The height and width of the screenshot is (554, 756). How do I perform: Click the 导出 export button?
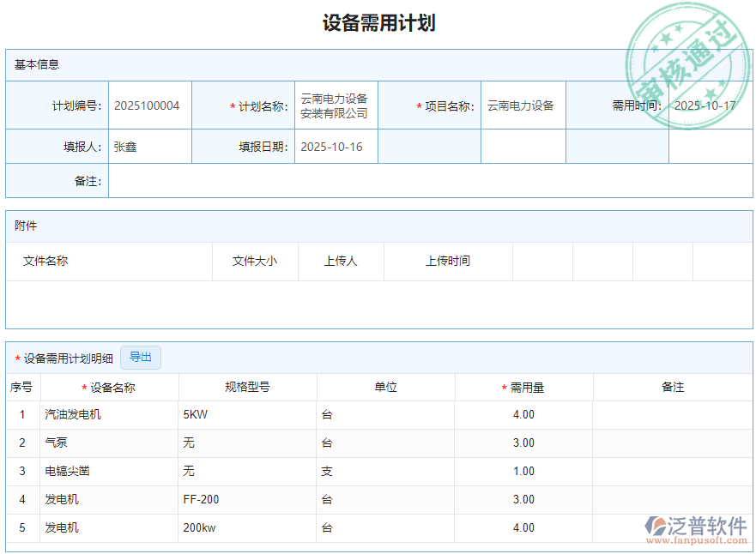click(x=140, y=357)
